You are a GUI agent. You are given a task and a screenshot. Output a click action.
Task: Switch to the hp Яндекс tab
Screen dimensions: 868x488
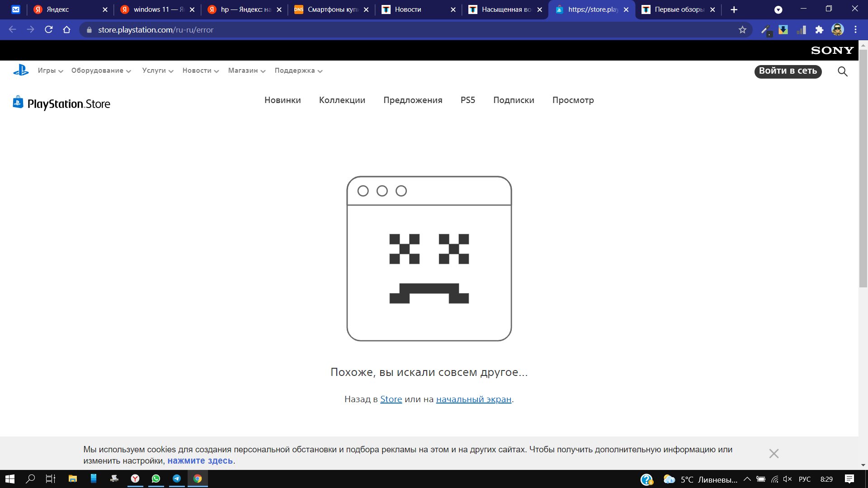point(245,9)
